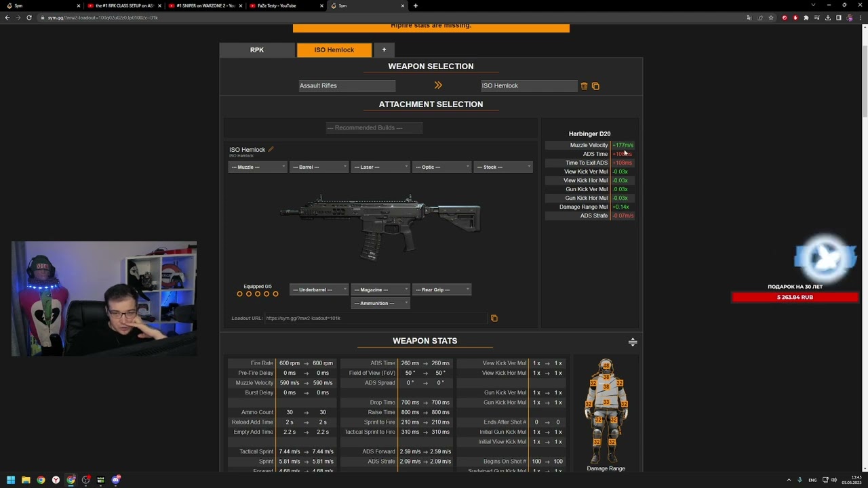
Task: Click the first equipped attachment slot circle
Action: coord(239,293)
